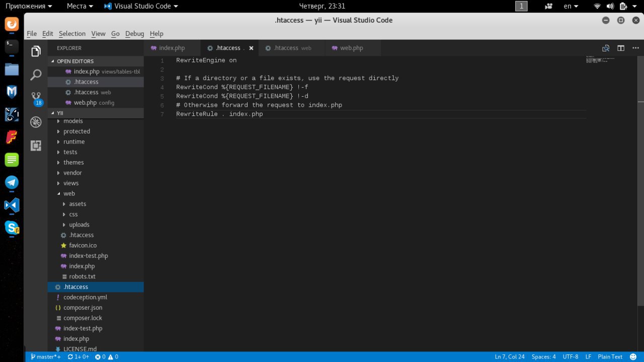Expand the tests folder
644x362 pixels.
tap(96, 152)
